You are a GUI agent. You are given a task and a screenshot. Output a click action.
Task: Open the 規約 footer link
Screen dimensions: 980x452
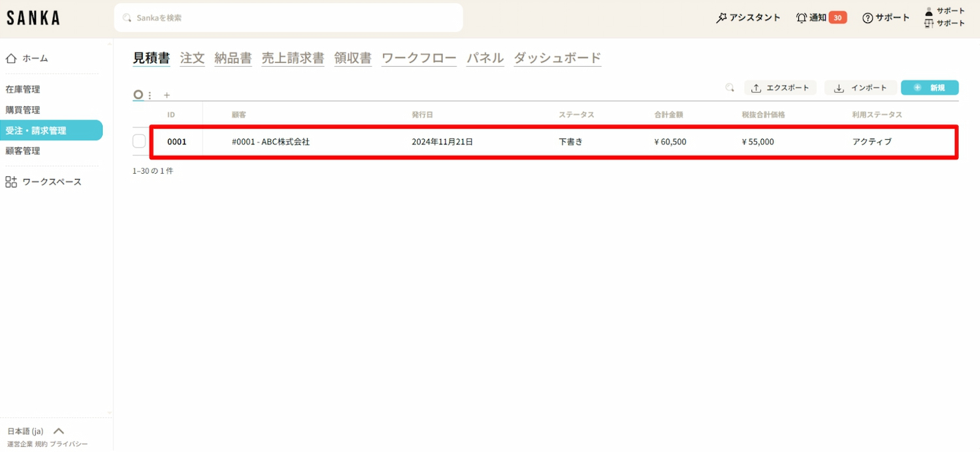41,444
